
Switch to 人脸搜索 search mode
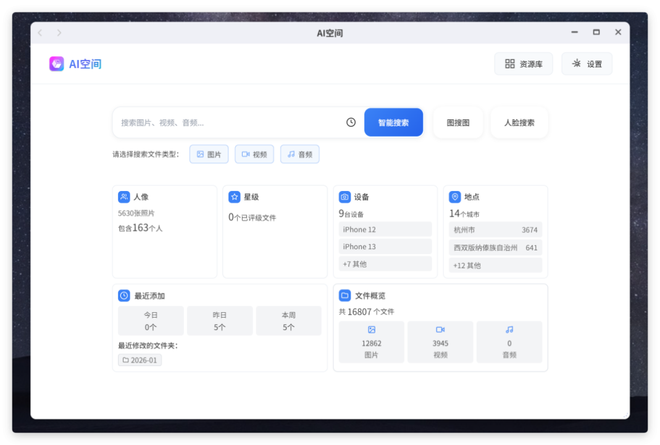tap(519, 123)
